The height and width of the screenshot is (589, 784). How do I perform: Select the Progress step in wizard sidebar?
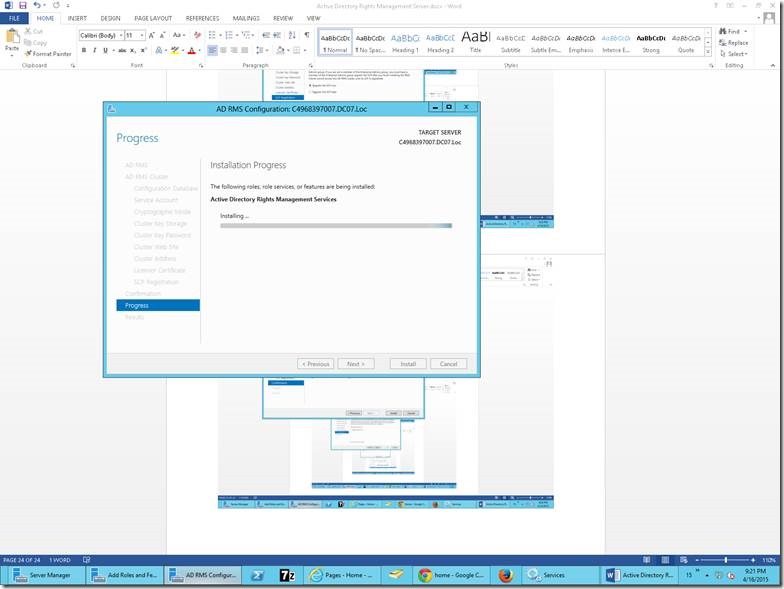coord(158,305)
